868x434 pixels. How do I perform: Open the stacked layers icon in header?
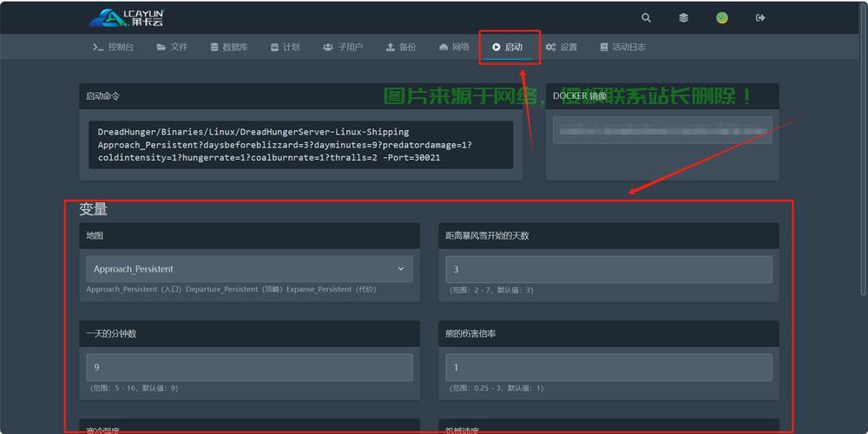[x=684, y=17]
